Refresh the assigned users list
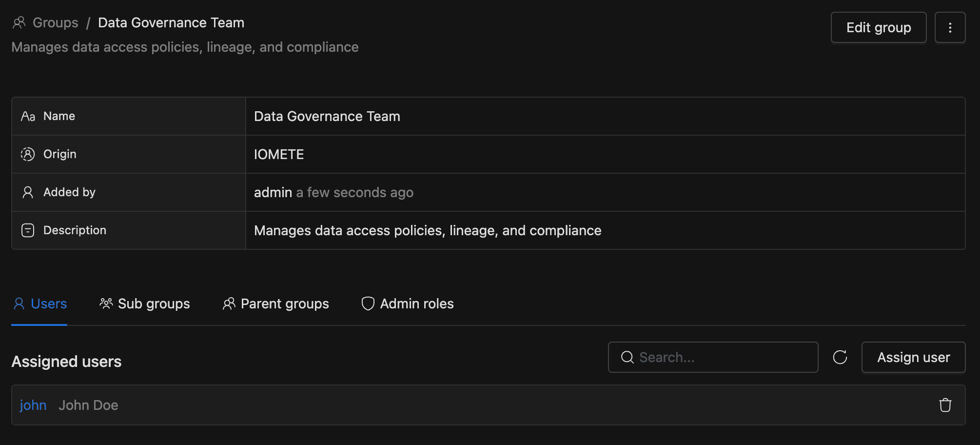This screenshot has height=445, width=980. [x=840, y=357]
